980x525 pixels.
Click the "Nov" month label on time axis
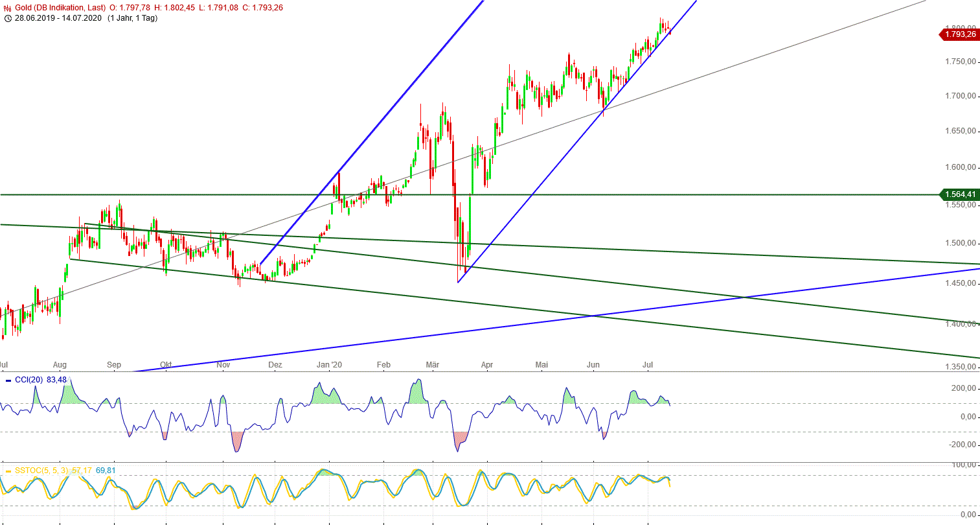pyautogui.click(x=223, y=365)
